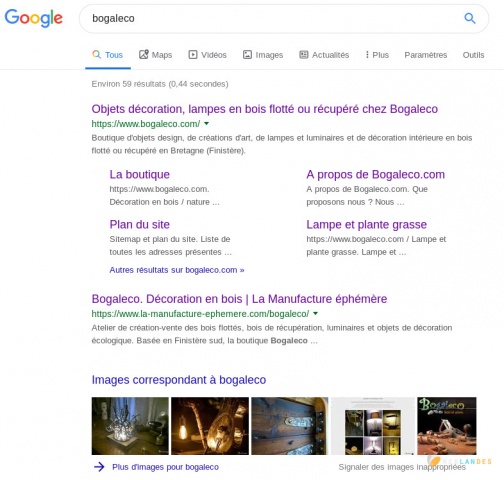
Task: Open the Actualités tab
Action: point(324,55)
